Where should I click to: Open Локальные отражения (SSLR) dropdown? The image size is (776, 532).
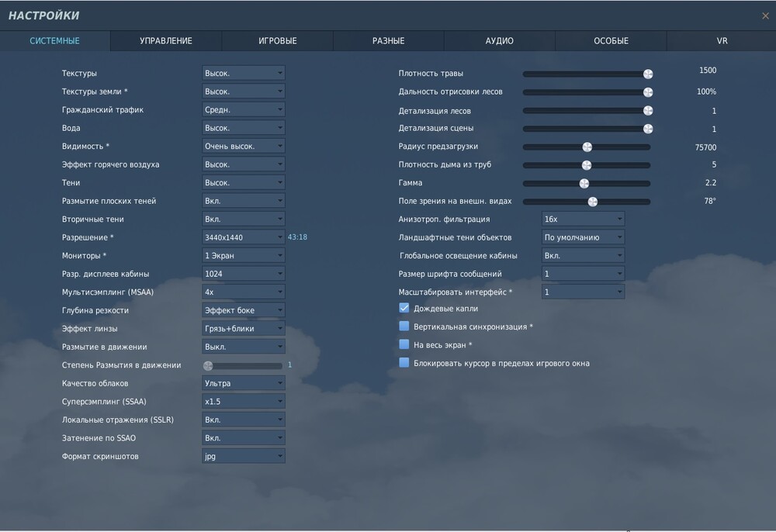(x=244, y=420)
